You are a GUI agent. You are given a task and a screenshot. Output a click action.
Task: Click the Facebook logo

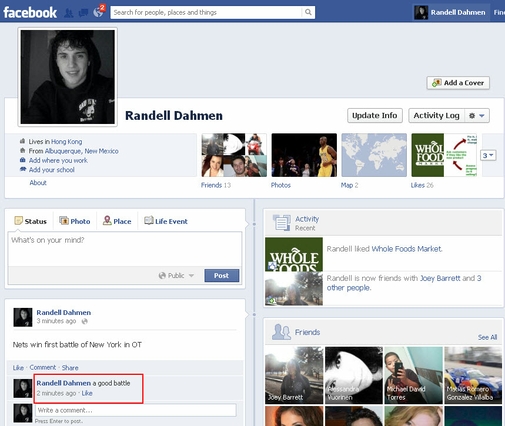tap(30, 13)
